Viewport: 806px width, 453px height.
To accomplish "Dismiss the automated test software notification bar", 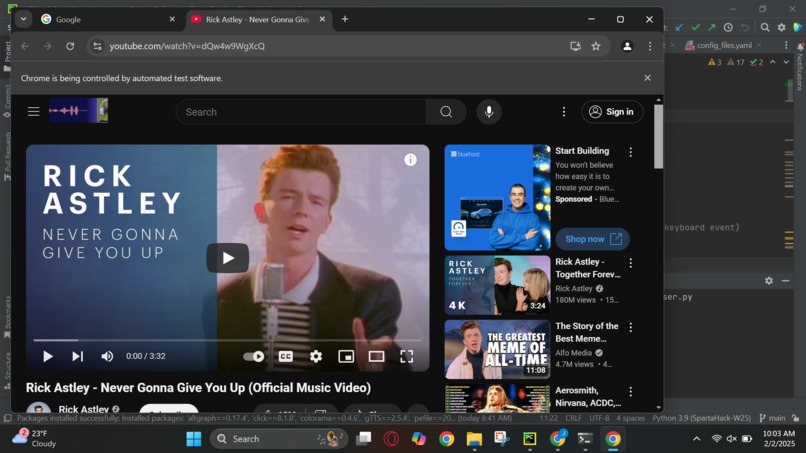I will tap(648, 78).
